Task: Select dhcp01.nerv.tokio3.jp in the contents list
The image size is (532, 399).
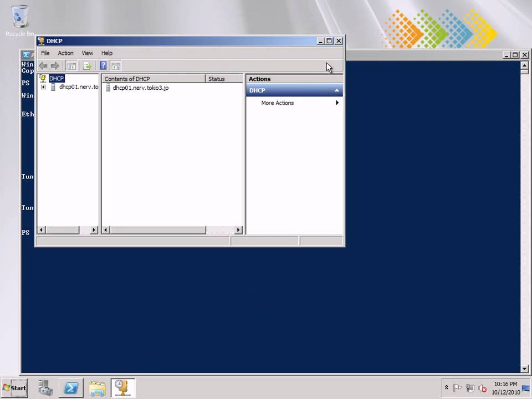Action: 140,88
